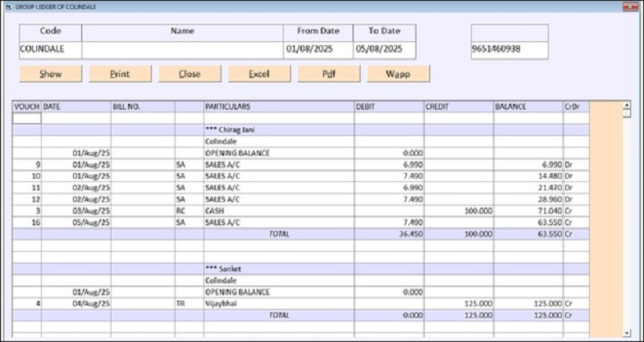Click the scrollbar down arrow
The image size is (644, 342).
(x=627, y=333)
